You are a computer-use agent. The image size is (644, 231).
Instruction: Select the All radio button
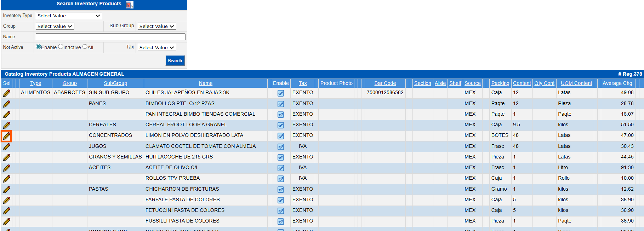pyautogui.click(x=85, y=47)
